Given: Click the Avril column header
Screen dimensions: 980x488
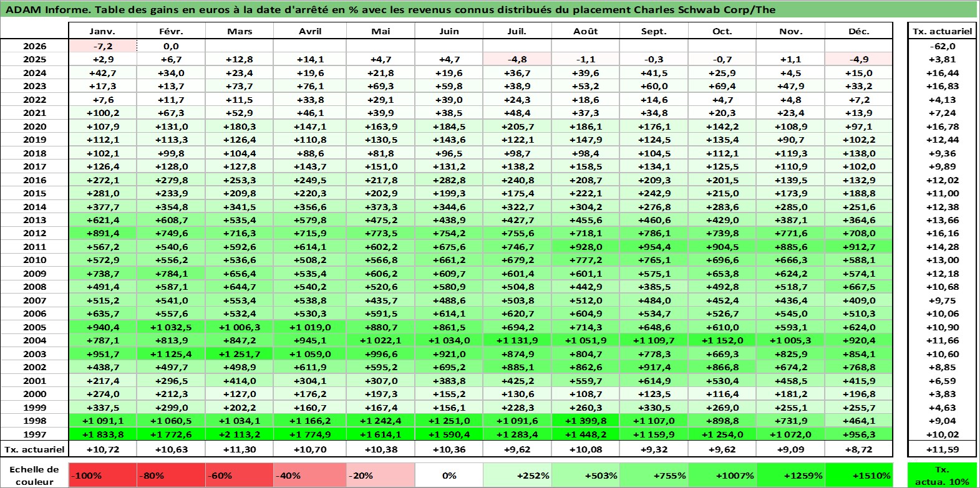Looking at the screenshot, I should point(310,31).
